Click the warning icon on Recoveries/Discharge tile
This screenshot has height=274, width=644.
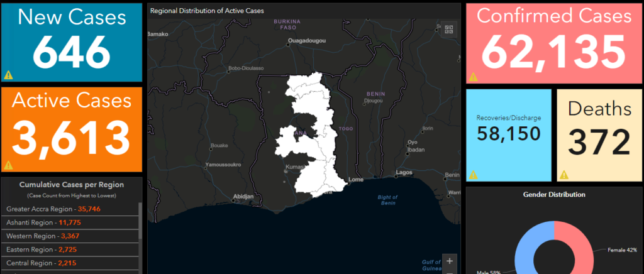473,175
